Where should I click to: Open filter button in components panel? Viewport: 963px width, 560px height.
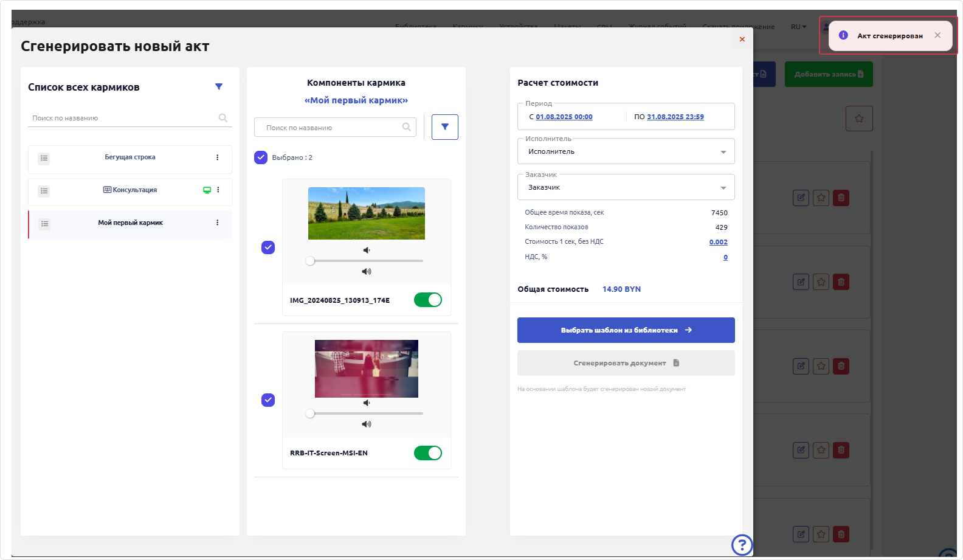444,127
